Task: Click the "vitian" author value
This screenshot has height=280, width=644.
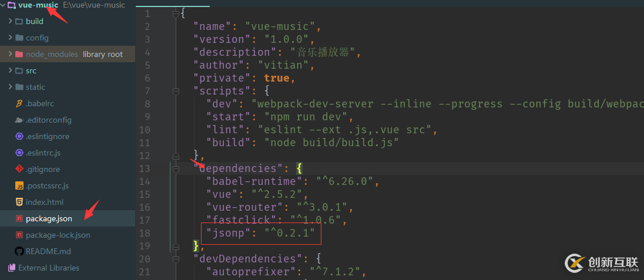Action: [283, 65]
